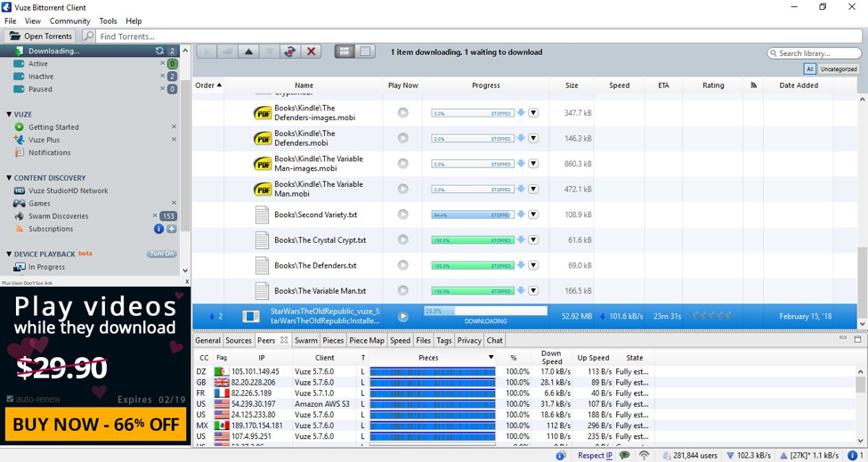Switch to the Privacy tab
Image resolution: width=868 pixels, height=462 pixels.
coord(469,340)
